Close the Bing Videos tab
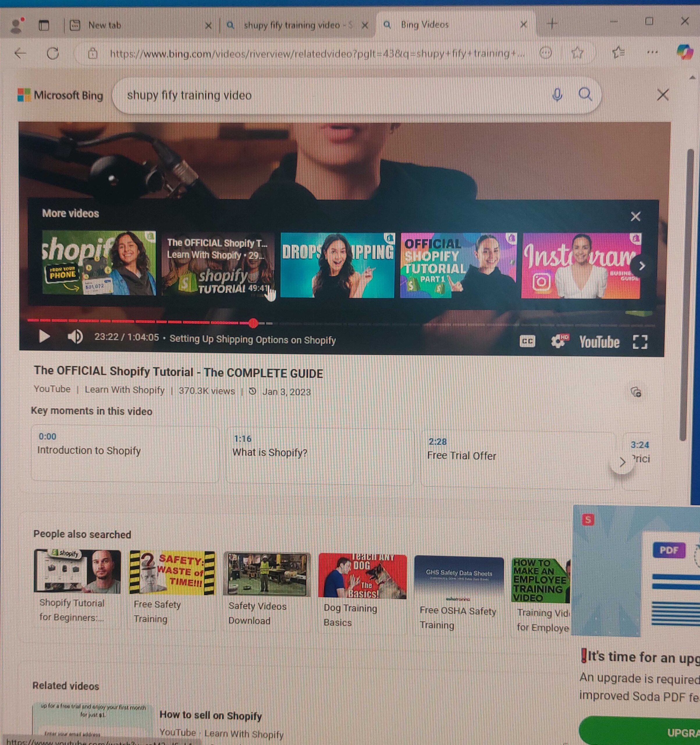 pos(523,25)
